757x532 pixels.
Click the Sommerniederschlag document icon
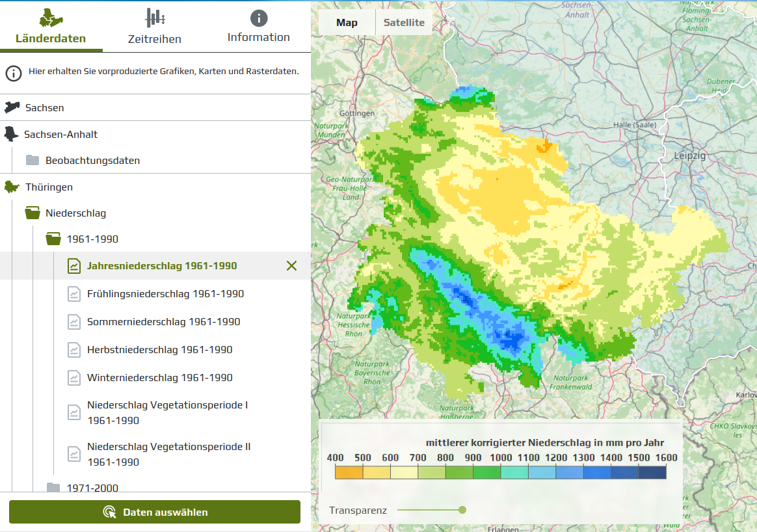pos(74,321)
